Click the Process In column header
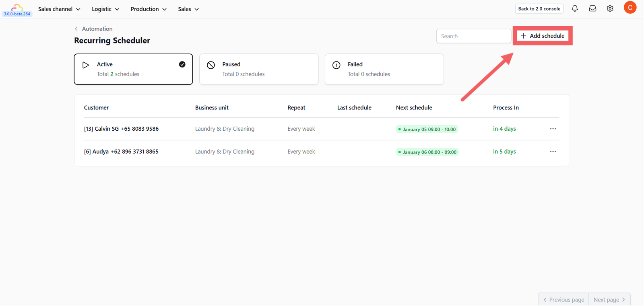The height and width of the screenshot is (306, 644). point(506,108)
